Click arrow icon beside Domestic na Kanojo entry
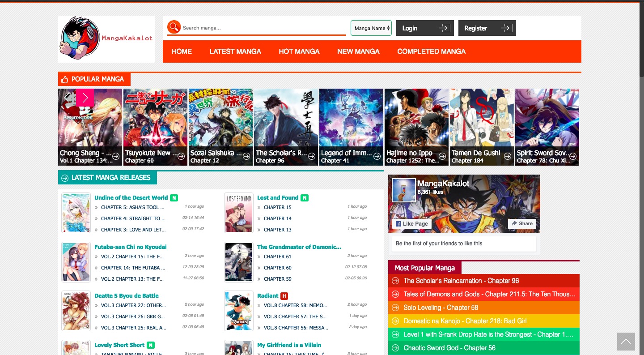This screenshot has width=644, height=355. [x=395, y=321]
